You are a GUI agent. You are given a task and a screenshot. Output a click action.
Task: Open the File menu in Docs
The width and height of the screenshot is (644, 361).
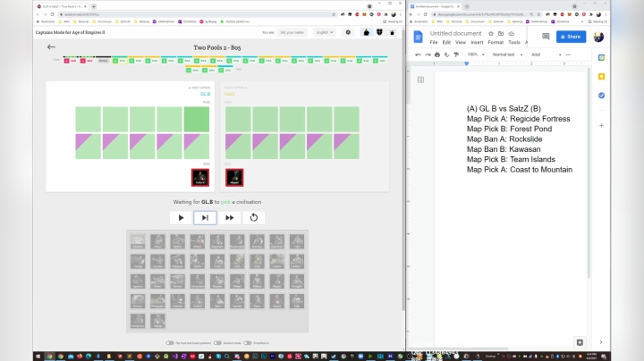pos(433,42)
